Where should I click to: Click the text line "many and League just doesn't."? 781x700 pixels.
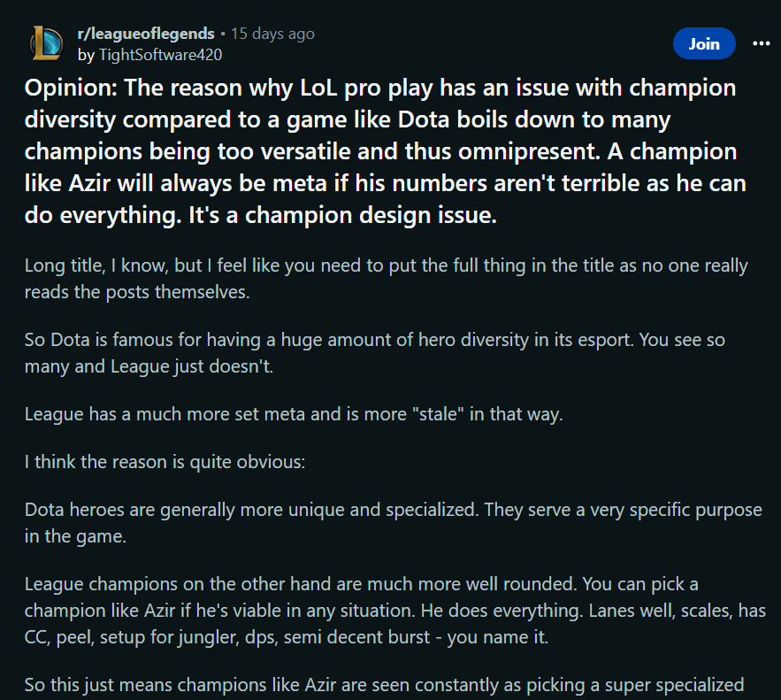tap(149, 365)
